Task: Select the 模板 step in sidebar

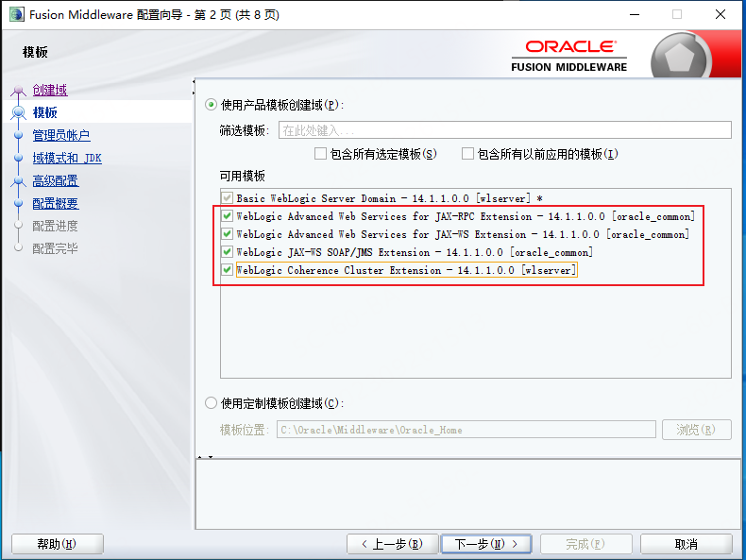Action: [x=44, y=112]
